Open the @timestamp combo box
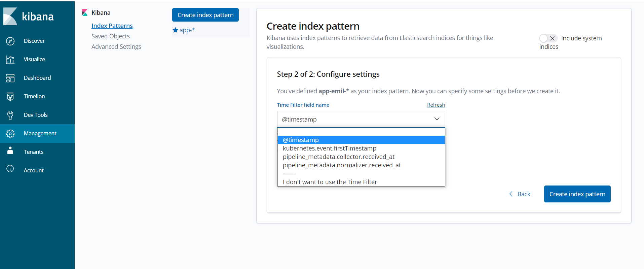The height and width of the screenshot is (269, 644). coord(361,119)
